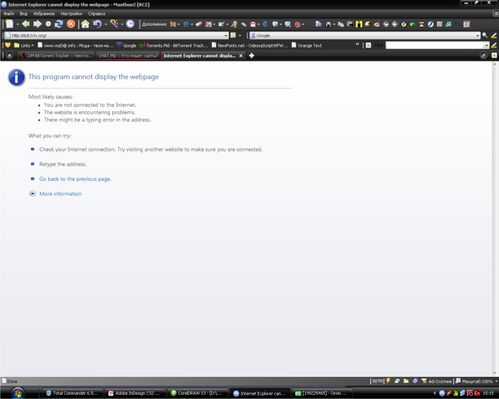Viewport: 499px width, 399px height.
Task: Click the round Stop loading button
Action: (x=48, y=24)
